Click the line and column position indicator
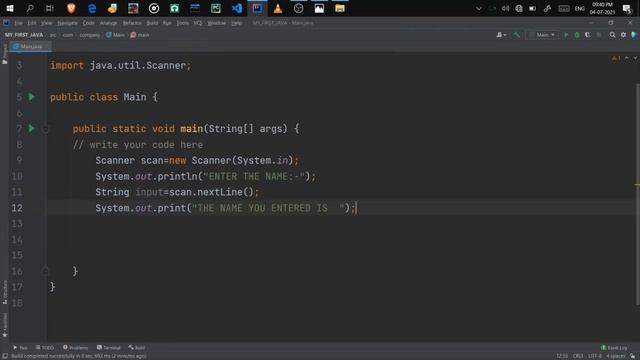 click(562, 356)
